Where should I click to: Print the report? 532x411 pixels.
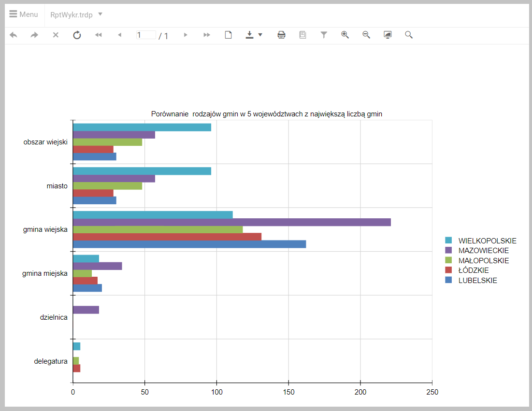point(281,35)
